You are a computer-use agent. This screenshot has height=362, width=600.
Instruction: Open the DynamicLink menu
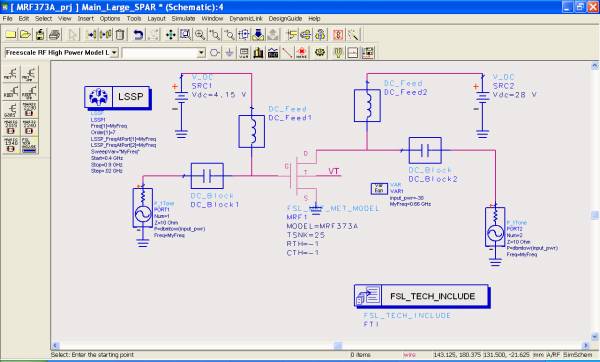246,18
